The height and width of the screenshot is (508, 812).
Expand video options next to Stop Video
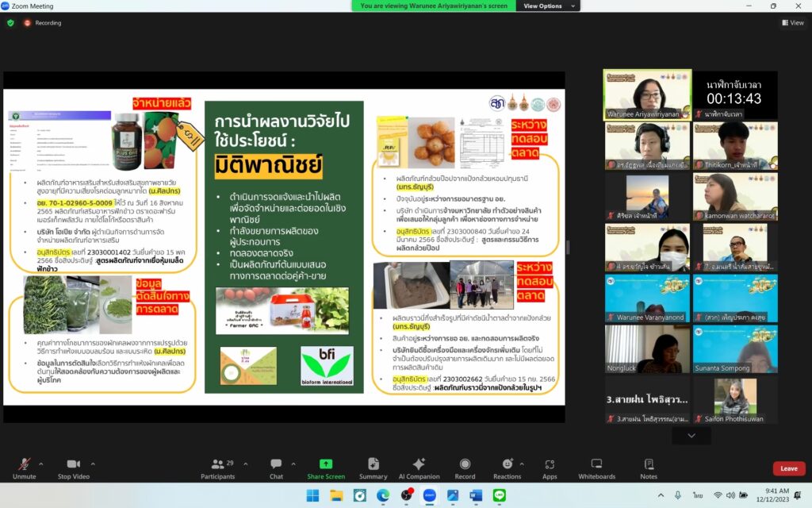point(94,464)
